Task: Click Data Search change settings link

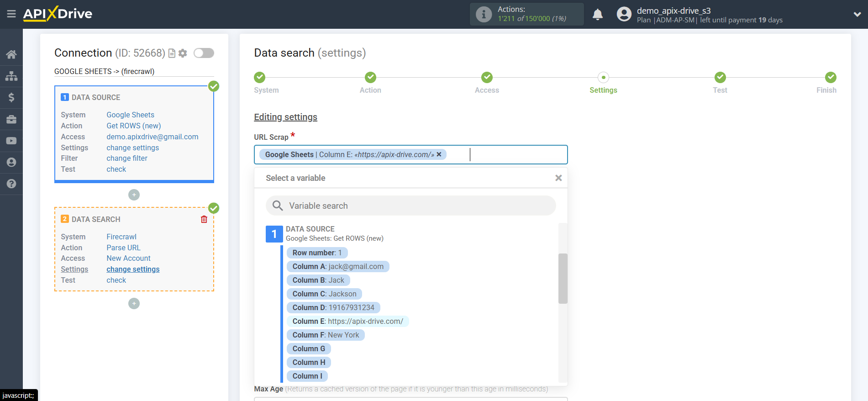Action: click(x=133, y=269)
